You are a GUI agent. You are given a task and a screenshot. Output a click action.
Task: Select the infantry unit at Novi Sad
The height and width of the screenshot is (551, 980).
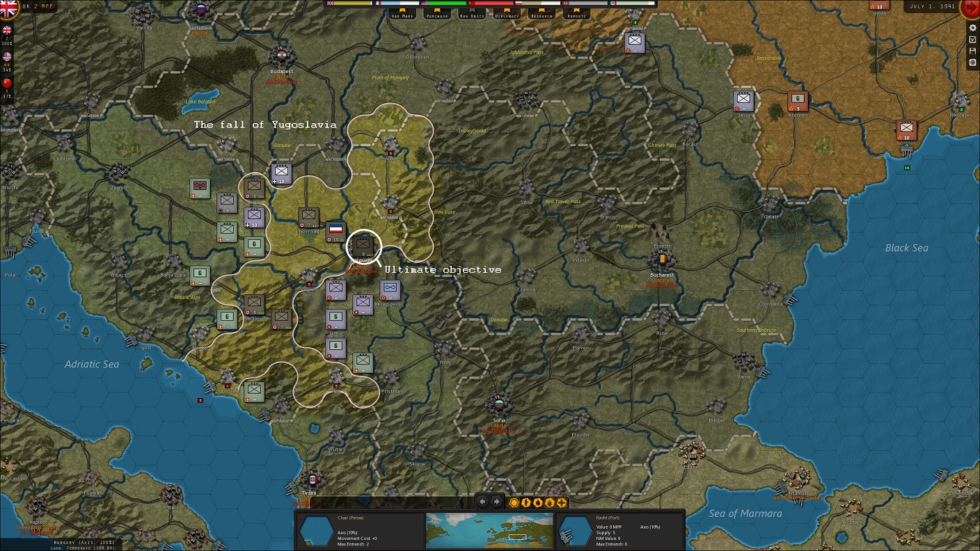[x=308, y=218]
